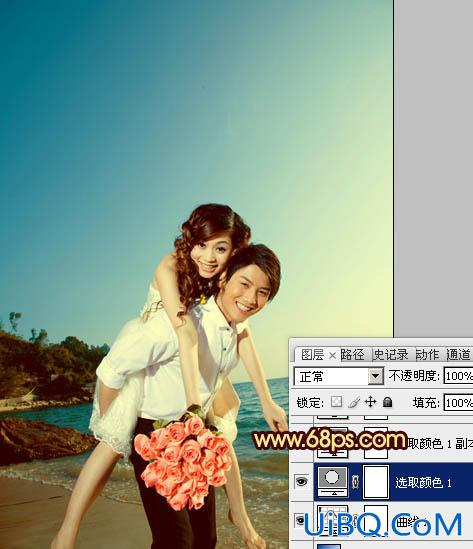The height and width of the screenshot is (549, 473).
Task: Switch to the 动作 actions tab
Action: (427, 355)
